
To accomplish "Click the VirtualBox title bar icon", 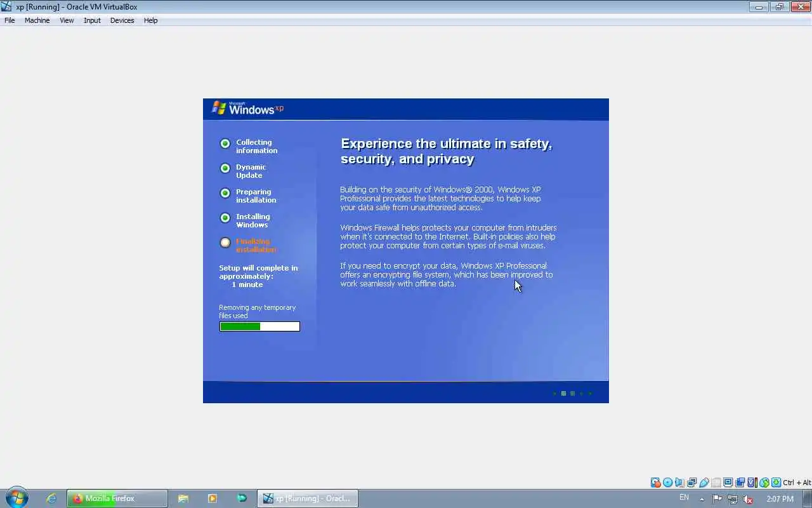I will (x=7, y=7).
